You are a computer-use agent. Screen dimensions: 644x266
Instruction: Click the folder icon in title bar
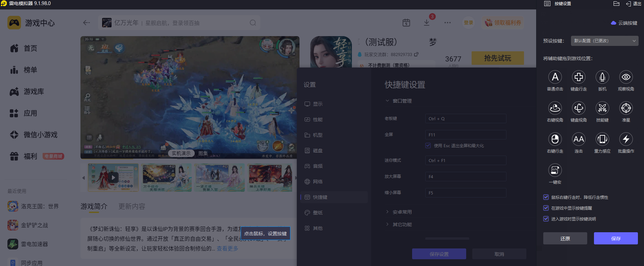[616, 4]
